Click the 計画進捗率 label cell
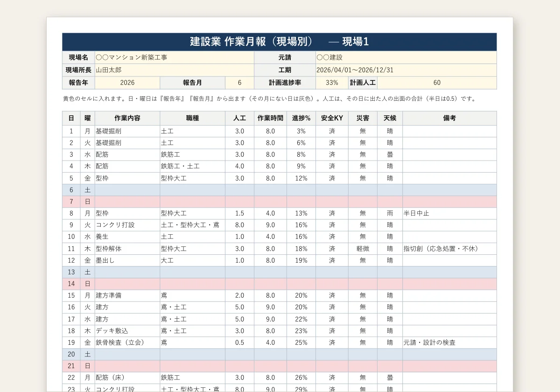560x392 pixels. 285,83
